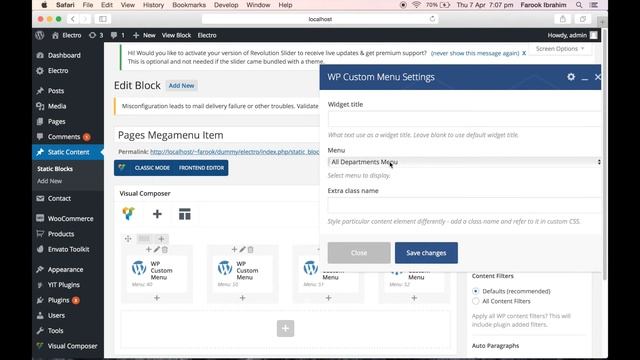The width and height of the screenshot is (640, 360).
Task: Click never show this message again link
Action: coord(475,53)
